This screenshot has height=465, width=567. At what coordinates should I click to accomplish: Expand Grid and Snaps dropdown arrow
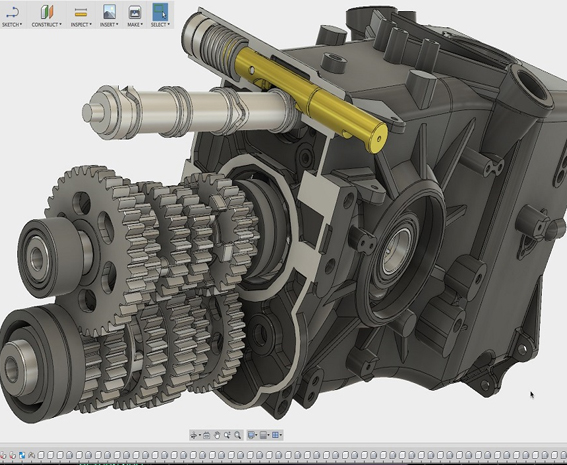click(268, 435)
